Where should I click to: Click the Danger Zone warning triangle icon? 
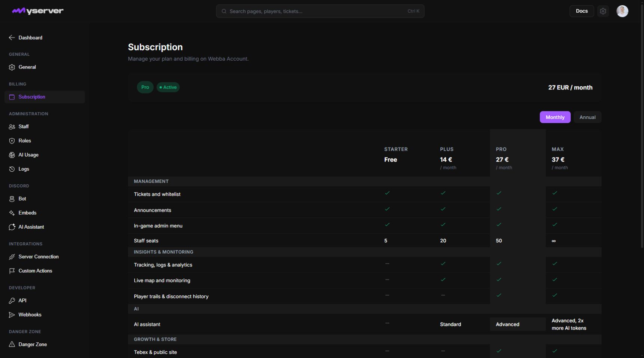(12, 345)
